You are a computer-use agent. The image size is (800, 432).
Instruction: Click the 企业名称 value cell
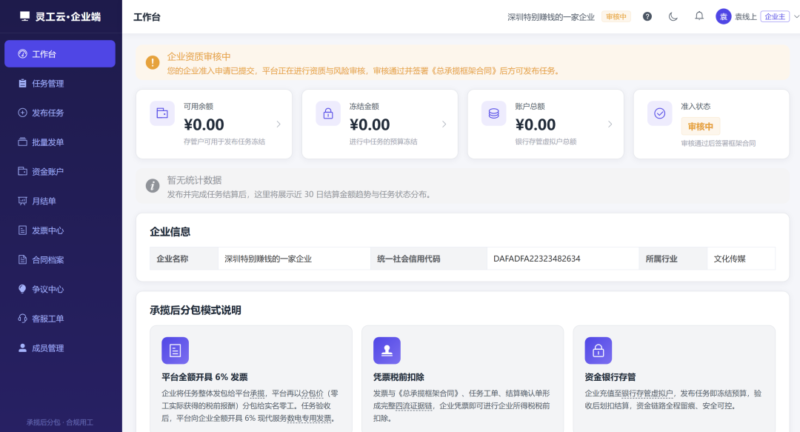[294, 259]
